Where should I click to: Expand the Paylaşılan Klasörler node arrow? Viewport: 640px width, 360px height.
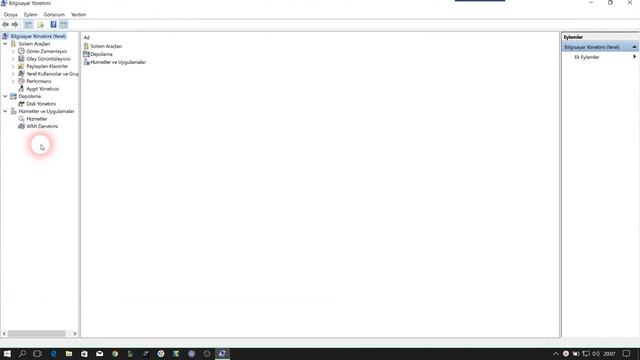(x=13, y=66)
